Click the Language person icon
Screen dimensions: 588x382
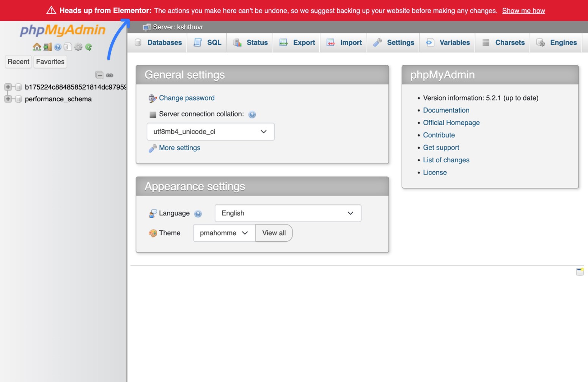click(153, 214)
